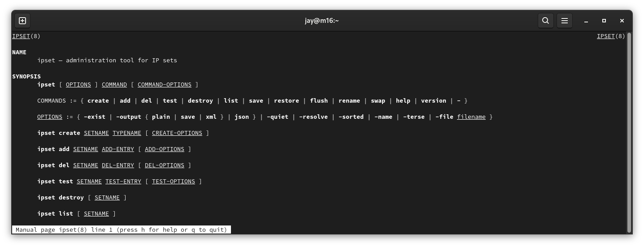Click the underlined TEST-OPTIONS text
The image size is (644, 247).
pos(173,182)
